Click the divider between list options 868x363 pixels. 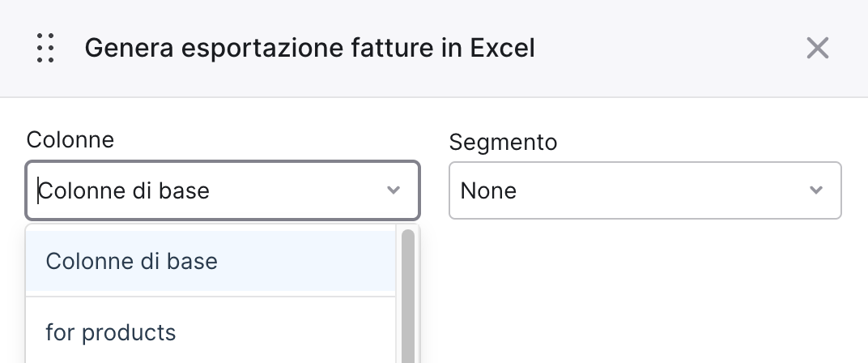tap(211, 297)
